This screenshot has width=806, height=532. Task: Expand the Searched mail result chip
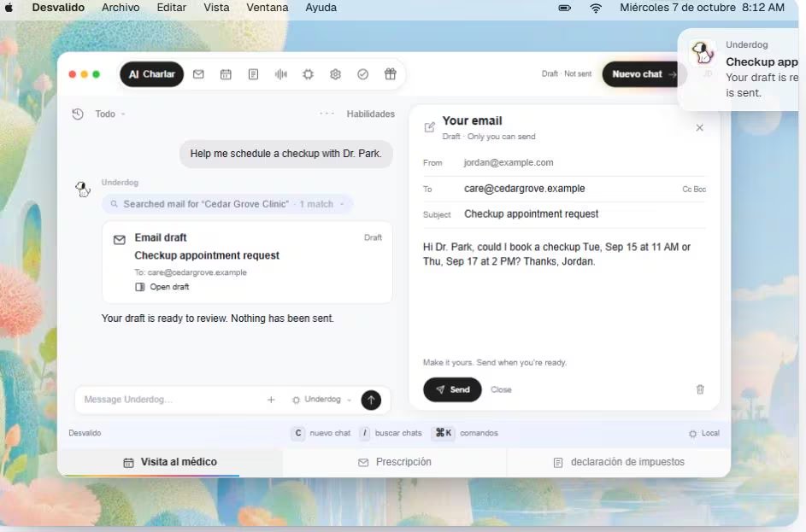(x=227, y=204)
